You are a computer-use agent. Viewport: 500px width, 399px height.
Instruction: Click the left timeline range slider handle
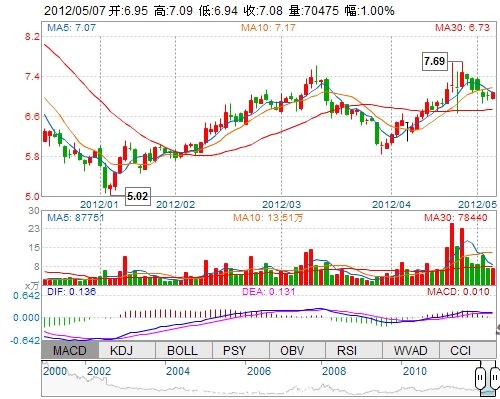[x=480, y=378]
